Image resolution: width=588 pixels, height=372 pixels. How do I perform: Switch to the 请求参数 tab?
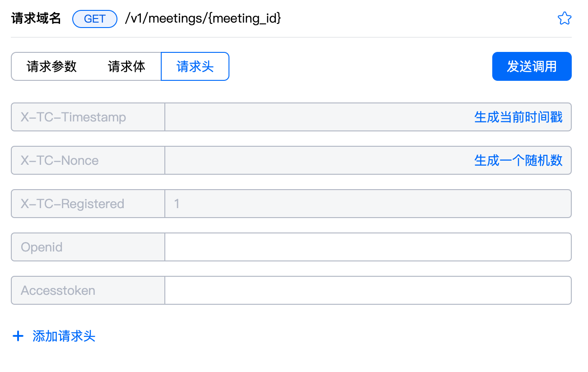52,66
